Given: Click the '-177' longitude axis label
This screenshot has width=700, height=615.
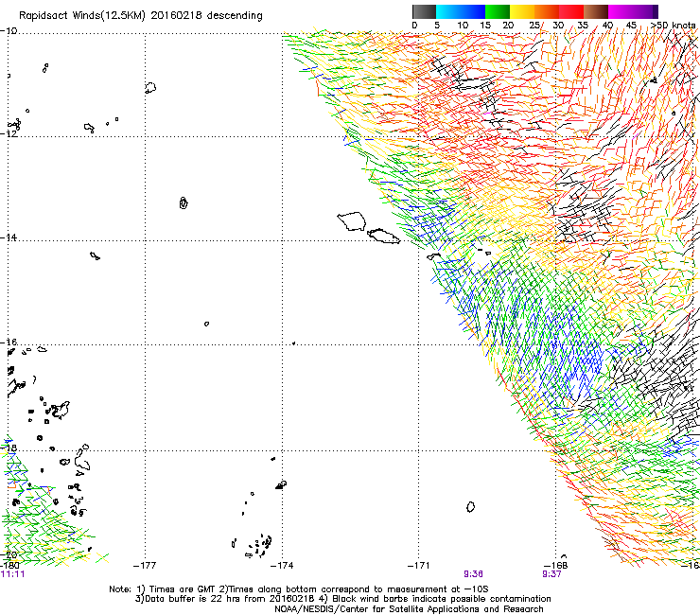Looking at the screenshot, I should coord(145,566).
